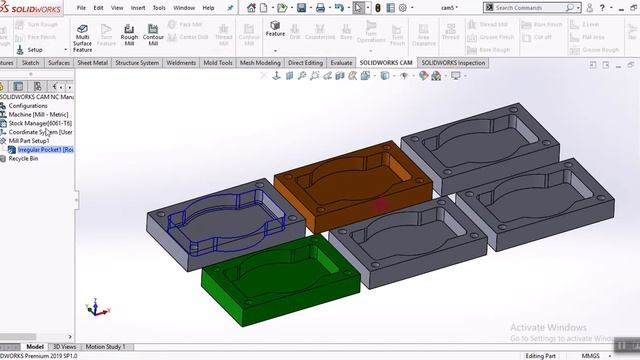Switch to the Weldments tab
The image size is (640, 360).
[181, 62]
